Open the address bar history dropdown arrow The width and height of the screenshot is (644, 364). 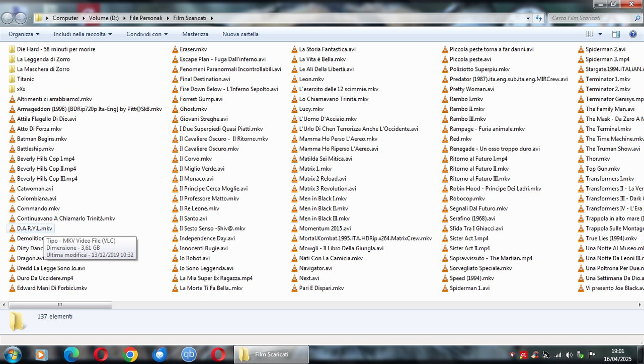[x=528, y=18]
